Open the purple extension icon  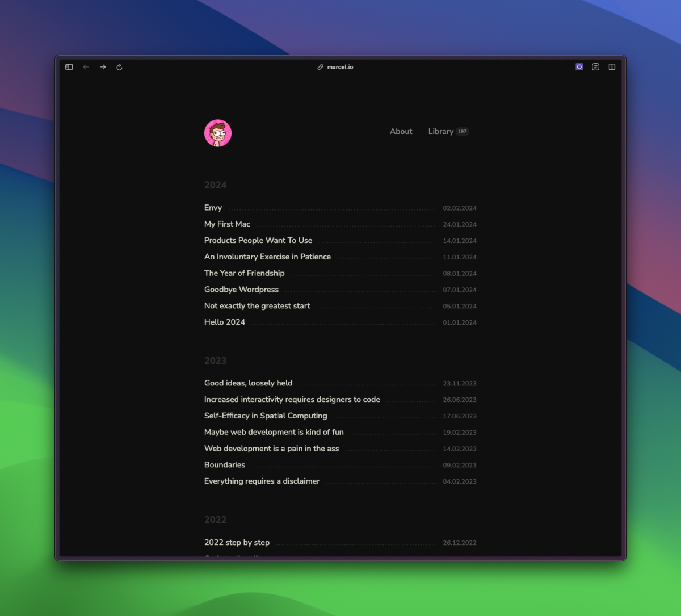click(x=579, y=67)
